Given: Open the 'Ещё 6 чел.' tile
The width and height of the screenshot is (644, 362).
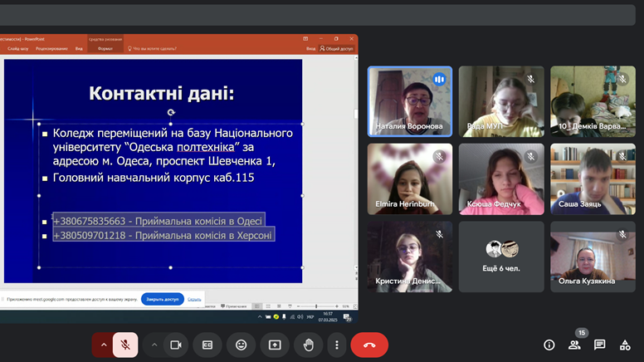Looking at the screenshot, I should click(501, 257).
